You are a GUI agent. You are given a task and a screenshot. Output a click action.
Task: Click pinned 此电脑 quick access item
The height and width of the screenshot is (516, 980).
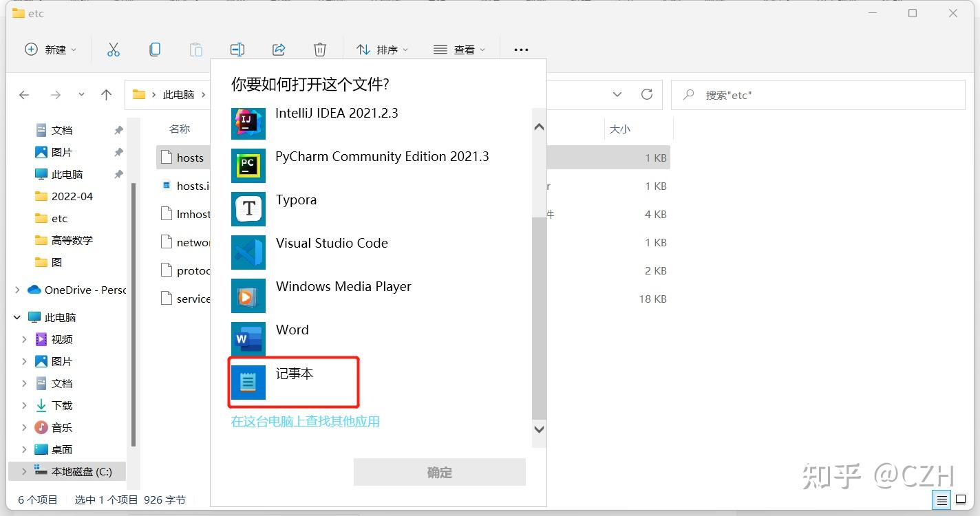tap(67, 174)
